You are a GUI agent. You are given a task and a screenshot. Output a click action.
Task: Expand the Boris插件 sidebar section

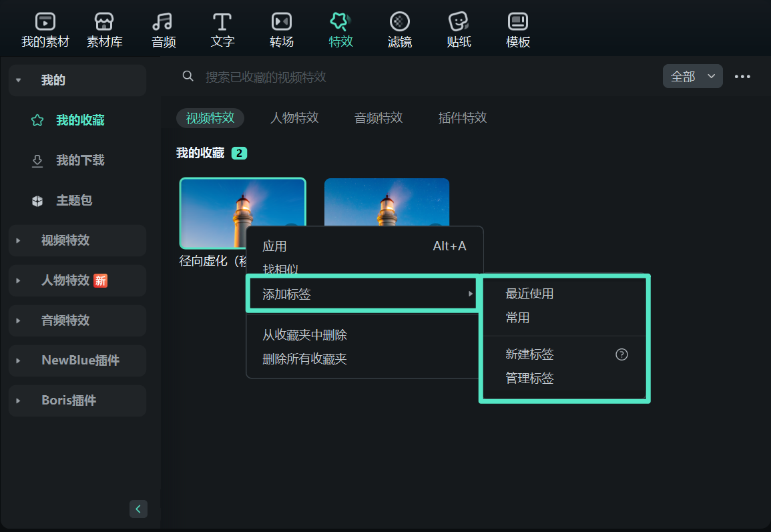77,401
